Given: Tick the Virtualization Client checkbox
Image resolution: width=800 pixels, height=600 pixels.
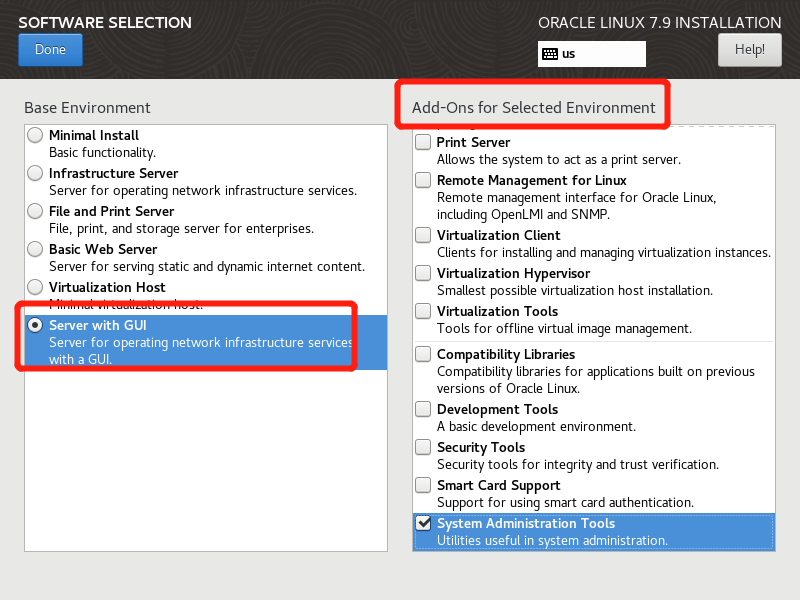Looking at the screenshot, I should click(x=424, y=235).
